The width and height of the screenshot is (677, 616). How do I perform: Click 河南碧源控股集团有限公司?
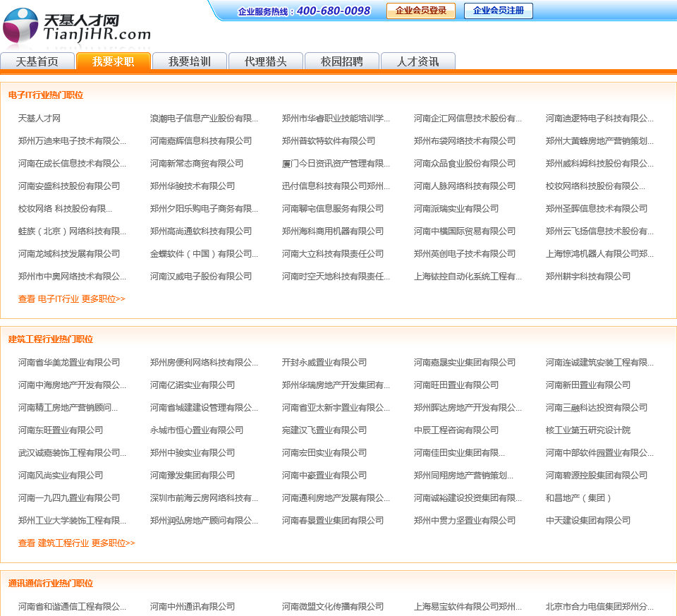point(597,475)
